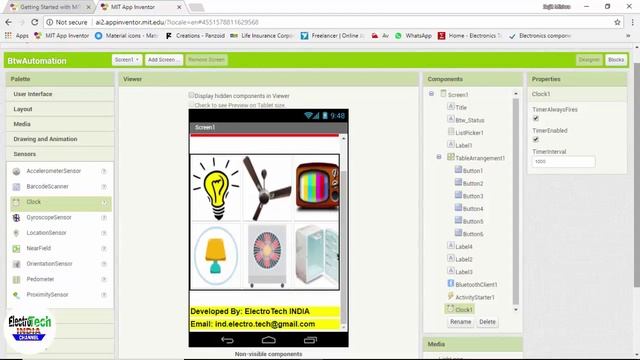640x360 pixels.
Task: Enable Display hidden components in Viewer
Action: [x=191, y=96]
